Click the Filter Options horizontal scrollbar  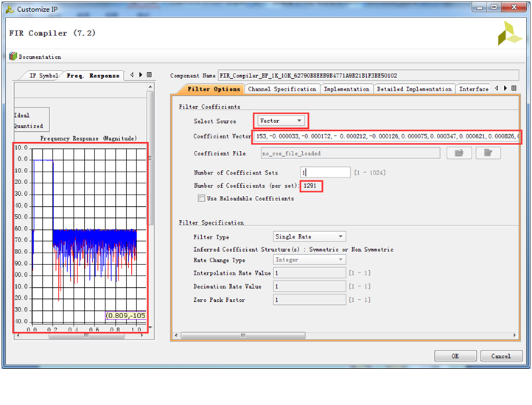(x=243, y=335)
